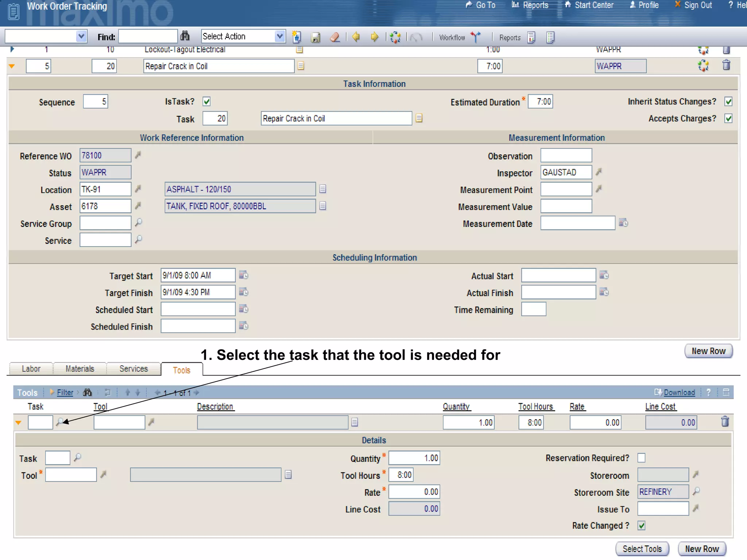Toggle Rate Changed ? checkbox

coord(642,525)
